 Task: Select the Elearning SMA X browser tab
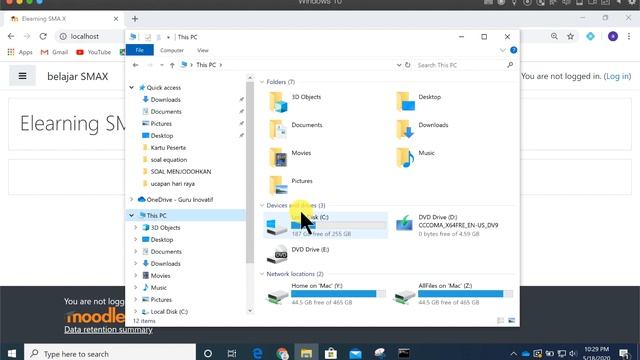[63, 19]
